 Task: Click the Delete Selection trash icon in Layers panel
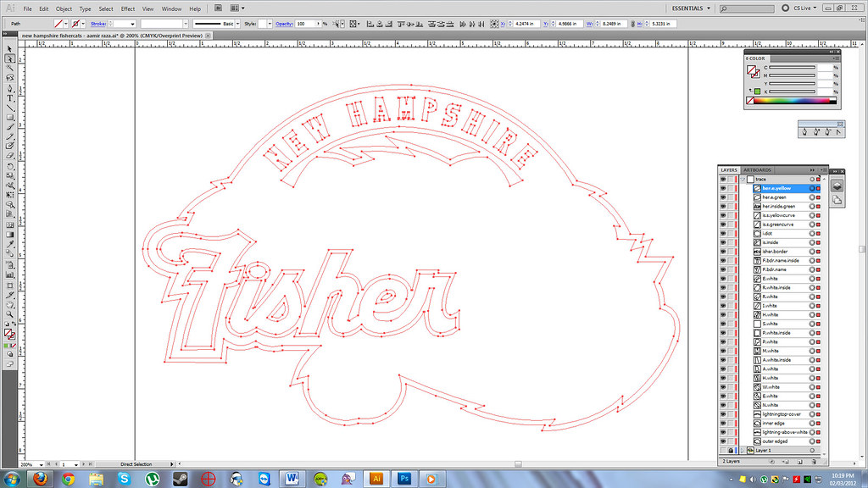[814, 461]
